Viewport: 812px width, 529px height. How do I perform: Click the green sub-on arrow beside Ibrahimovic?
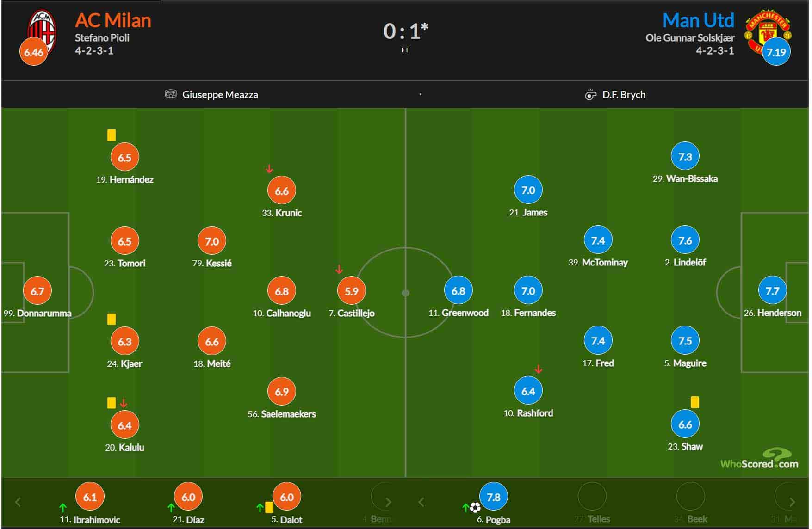pyautogui.click(x=63, y=508)
